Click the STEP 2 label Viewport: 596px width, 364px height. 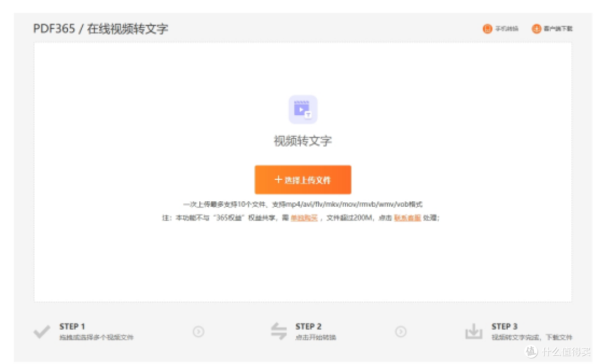pos(308,326)
